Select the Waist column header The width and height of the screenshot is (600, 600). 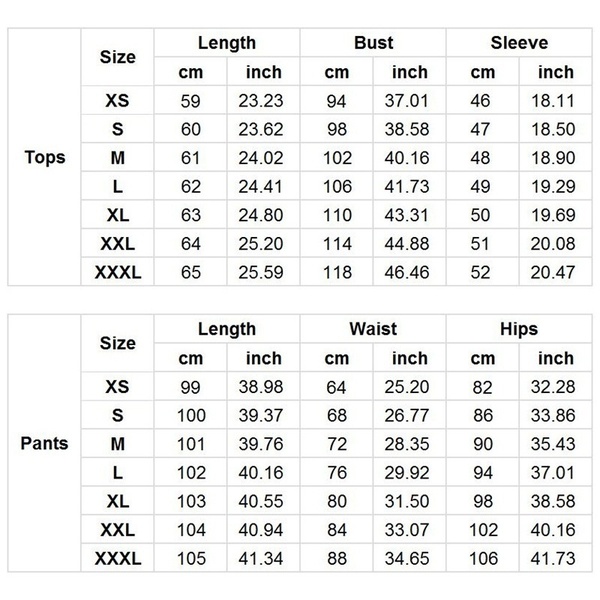[x=373, y=329]
